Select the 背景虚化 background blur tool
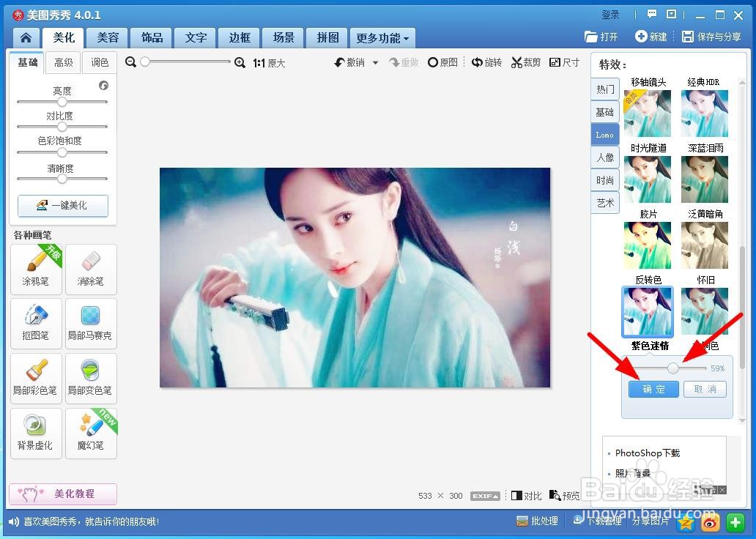756x539 pixels. (36, 434)
